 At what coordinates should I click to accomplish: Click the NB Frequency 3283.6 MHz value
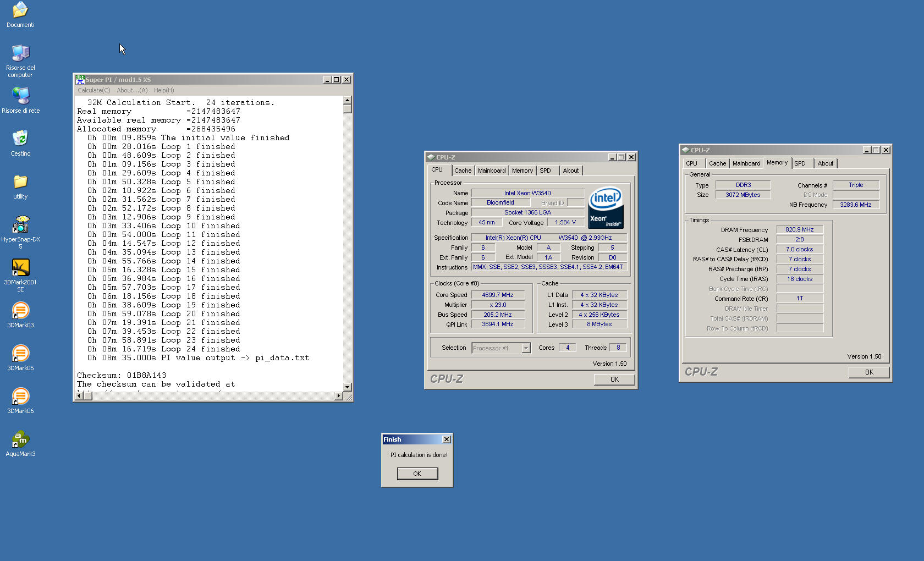pyautogui.click(x=856, y=205)
